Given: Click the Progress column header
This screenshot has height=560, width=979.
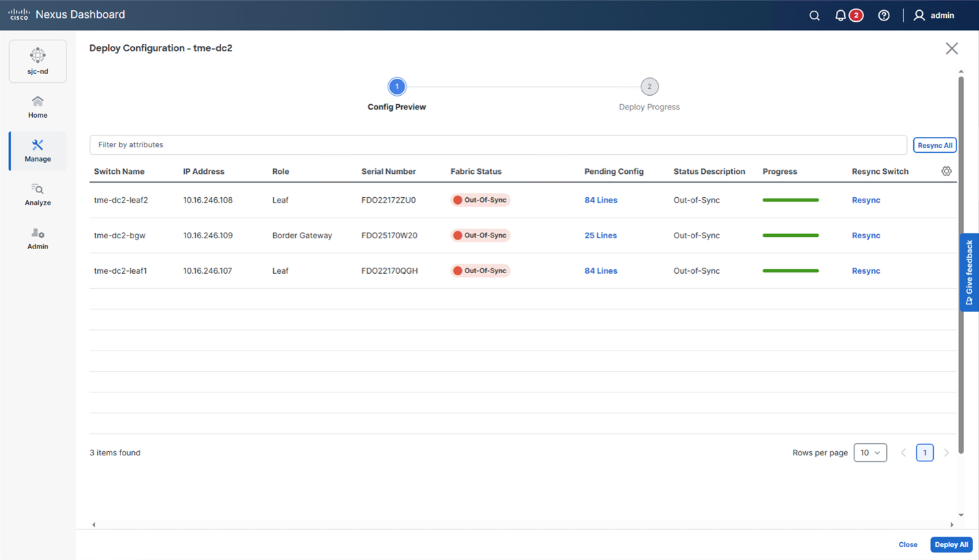Looking at the screenshot, I should point(780,171).
